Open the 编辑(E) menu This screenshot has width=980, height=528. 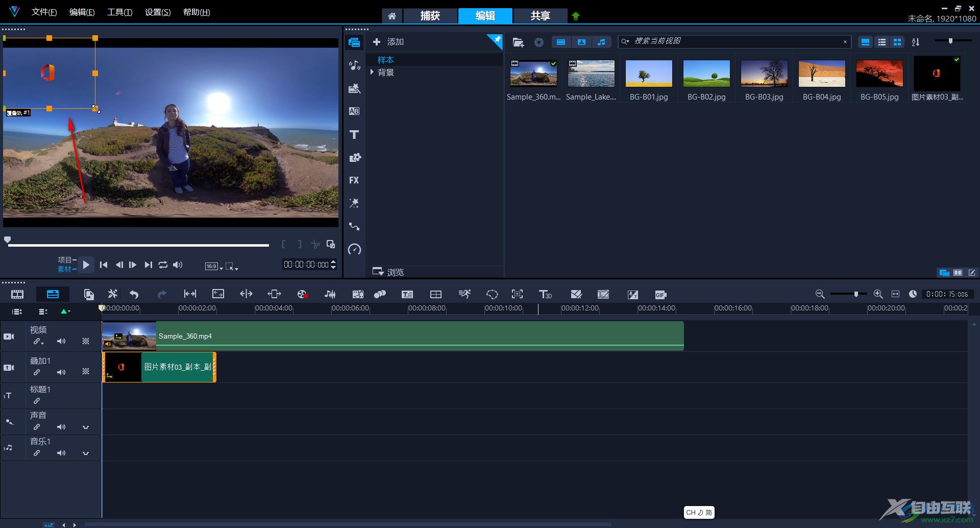click(82, 12)
